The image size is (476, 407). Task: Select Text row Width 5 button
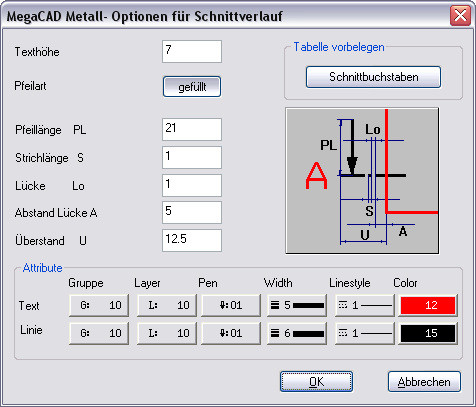[x=297, y=305]
